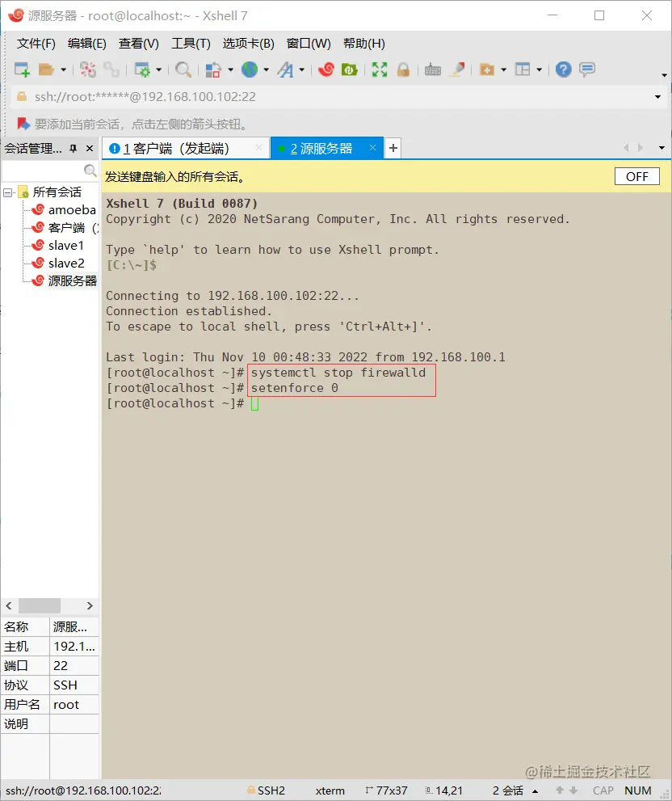This screenshot has height=801, width=672.
Task: Launch Xshell red swirl toolbar icon
Action: pos(325,70)
